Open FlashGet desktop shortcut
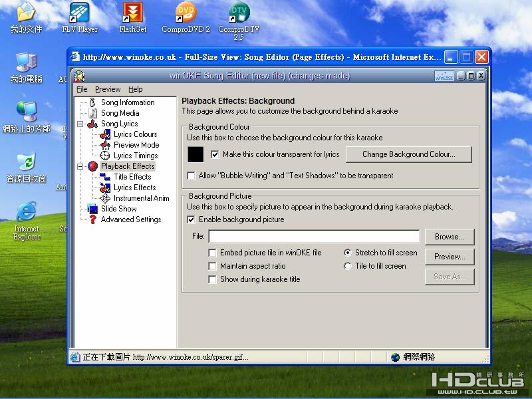532x399 pixels. [x=132, y=18]
